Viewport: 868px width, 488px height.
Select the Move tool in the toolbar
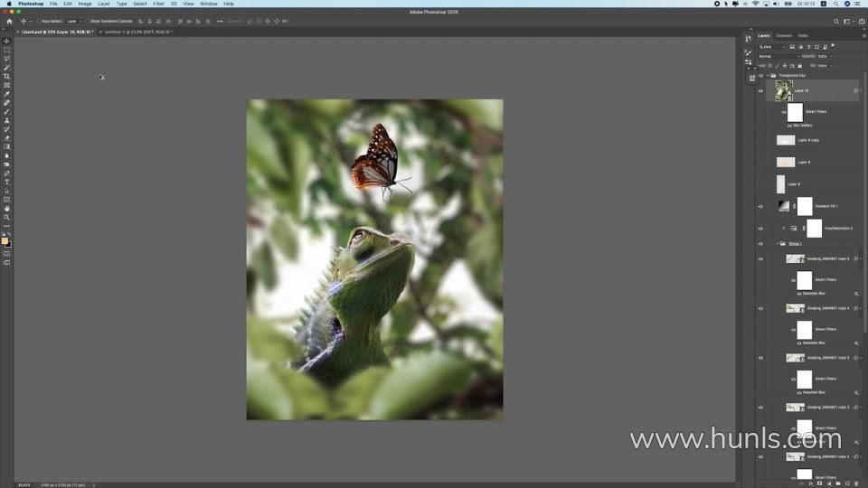pos(7,42)
